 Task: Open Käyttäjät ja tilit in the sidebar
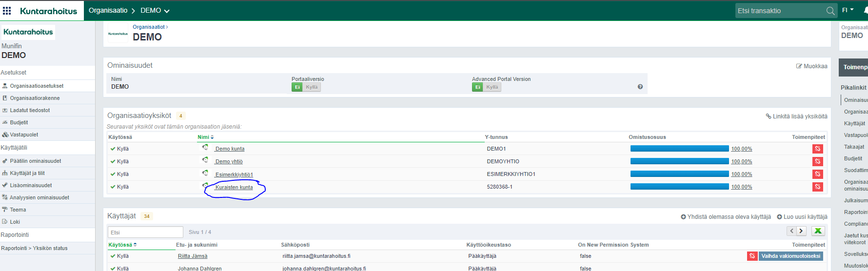pyautogui.click(x=27, y=173)
